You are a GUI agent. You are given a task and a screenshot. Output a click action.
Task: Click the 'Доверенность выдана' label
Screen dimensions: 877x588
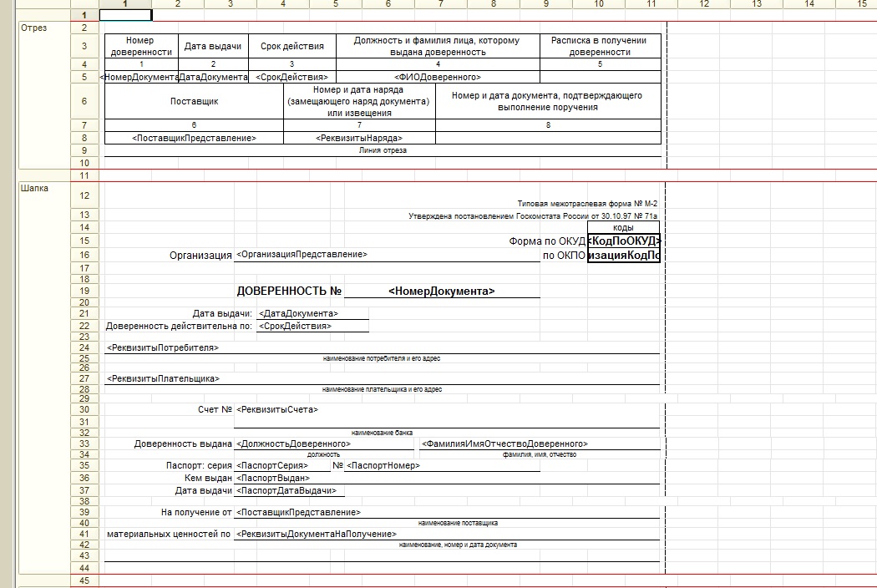click(x=183, y=444)
